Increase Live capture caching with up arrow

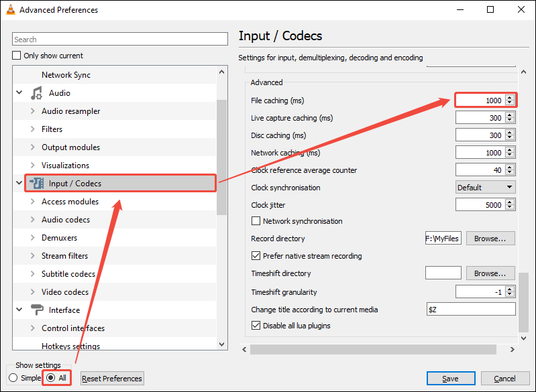(x=510, y=115)
